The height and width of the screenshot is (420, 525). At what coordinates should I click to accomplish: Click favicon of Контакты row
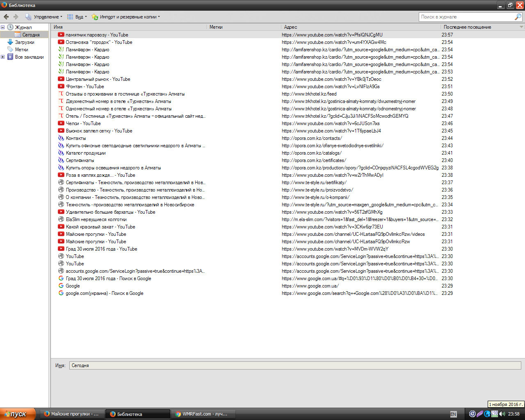[x=61, y=138]
